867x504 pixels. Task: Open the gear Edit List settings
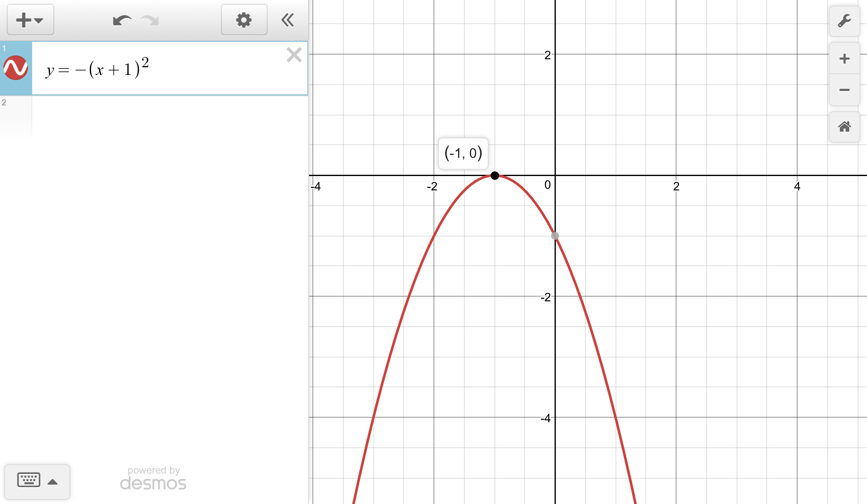click(244, 20)
